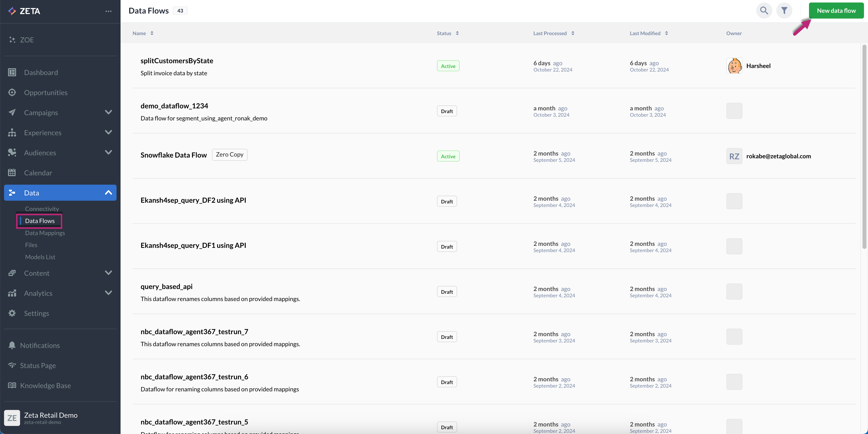The height and width of the screenshot is (434, 868).
Task: Open Data Mappings submenu item
Action: click(45, 233)
